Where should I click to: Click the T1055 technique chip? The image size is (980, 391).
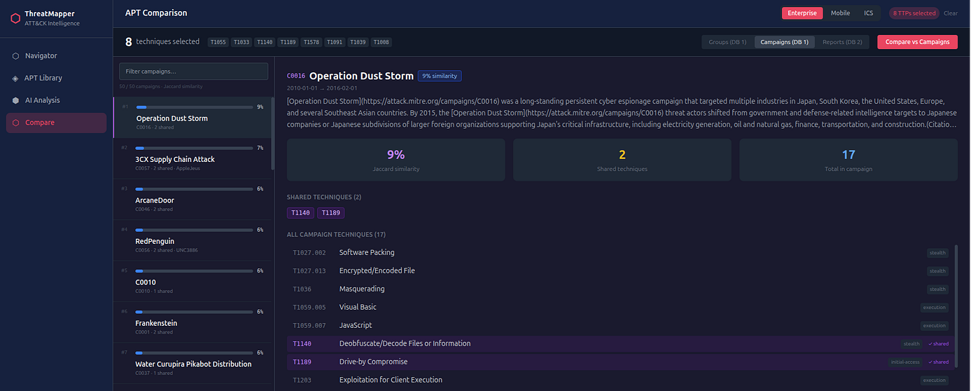pos(218,42)
